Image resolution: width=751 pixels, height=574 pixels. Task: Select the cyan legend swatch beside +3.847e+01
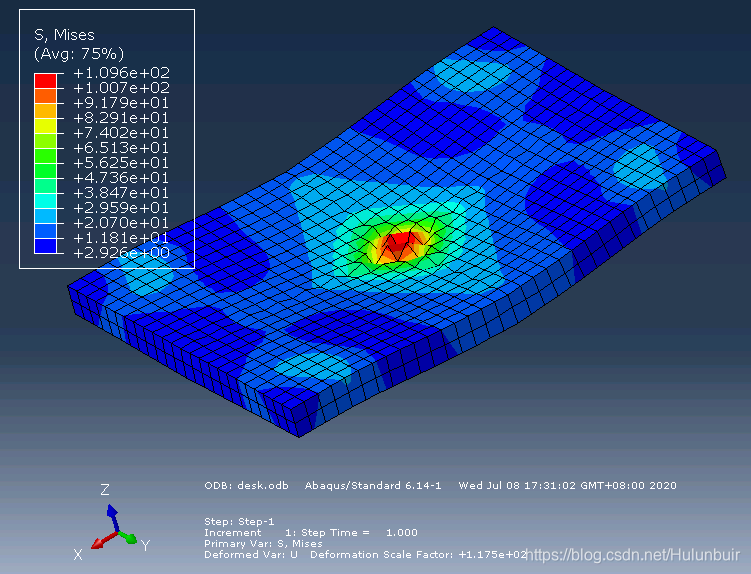point(46,201)
